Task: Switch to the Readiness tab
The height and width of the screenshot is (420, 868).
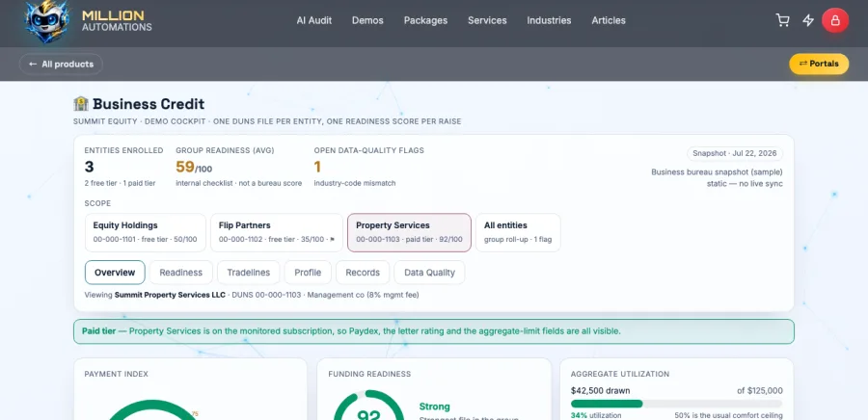Action: click(181, 273)
